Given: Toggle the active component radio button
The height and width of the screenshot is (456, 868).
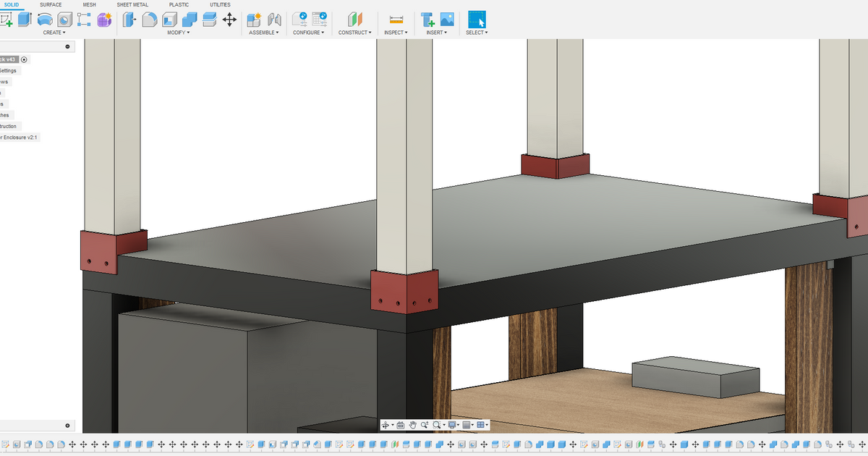Looking at the screenshot, I should tap(24, 59).
